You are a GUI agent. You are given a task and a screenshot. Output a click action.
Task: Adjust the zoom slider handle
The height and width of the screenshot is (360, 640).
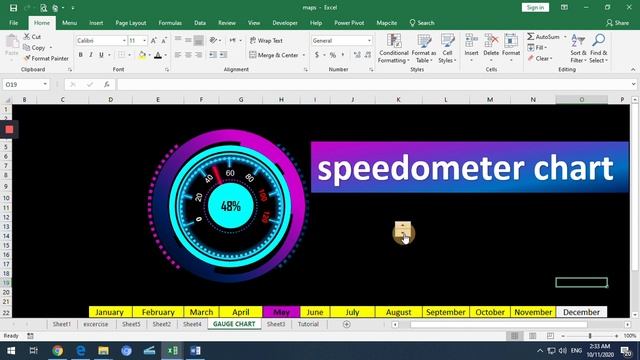[590, 336]
